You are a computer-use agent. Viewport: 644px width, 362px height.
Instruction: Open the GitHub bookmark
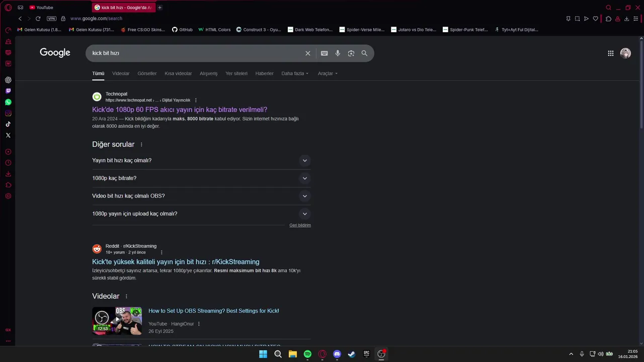(182, 30)
